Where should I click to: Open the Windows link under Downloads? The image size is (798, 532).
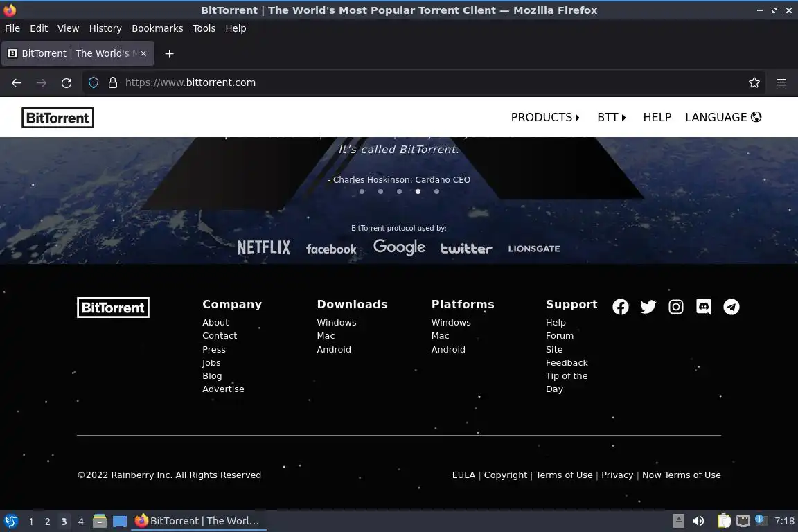[x=337, y=322]
